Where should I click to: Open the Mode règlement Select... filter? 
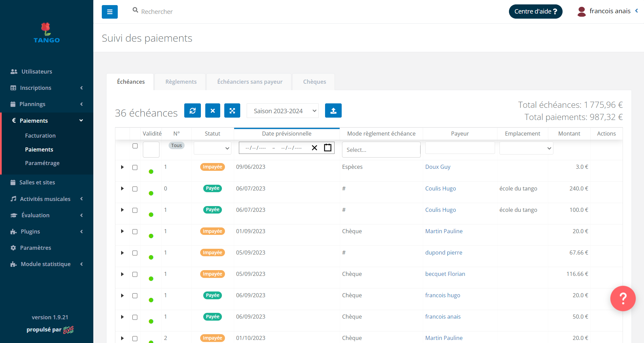[x=381, y=149]
